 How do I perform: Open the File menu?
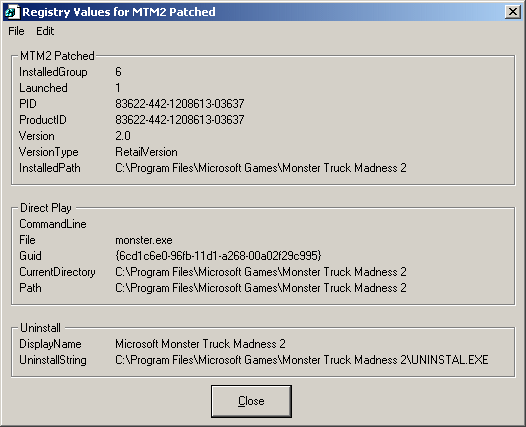16,31
